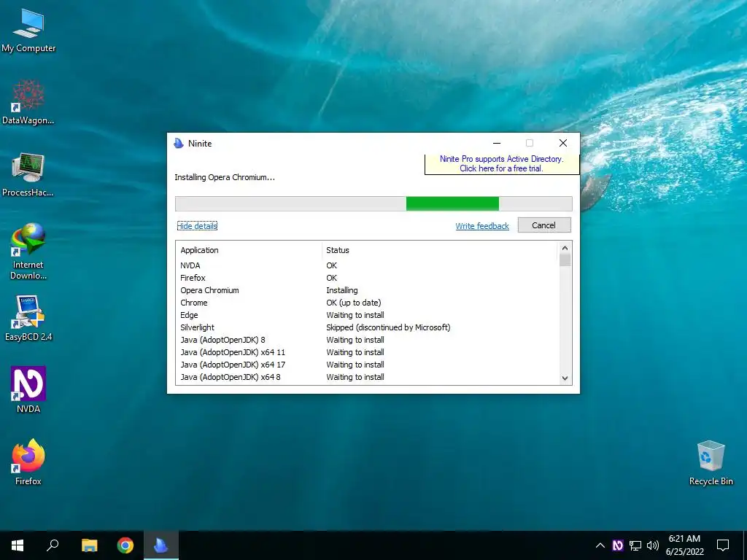Select the Opera Chromium row
The height and width of the screenshot is (560, 747).
point(367,290)
